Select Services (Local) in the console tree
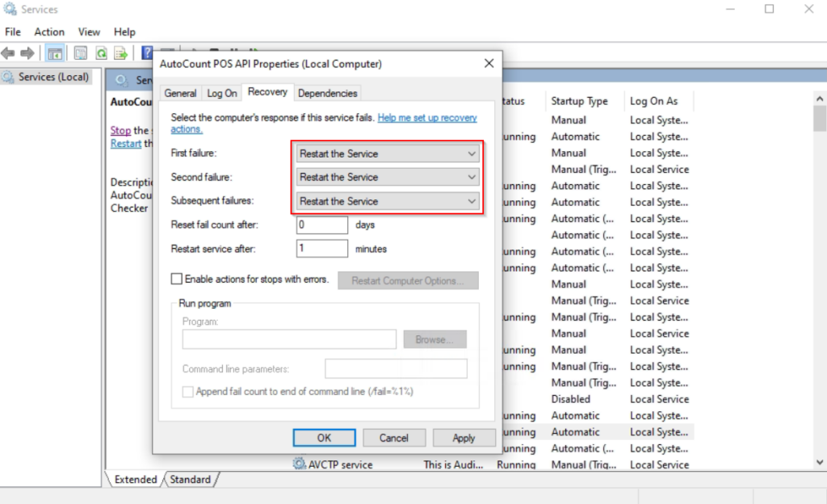Viewport: 827px width, 504px height. pos(53,77)
